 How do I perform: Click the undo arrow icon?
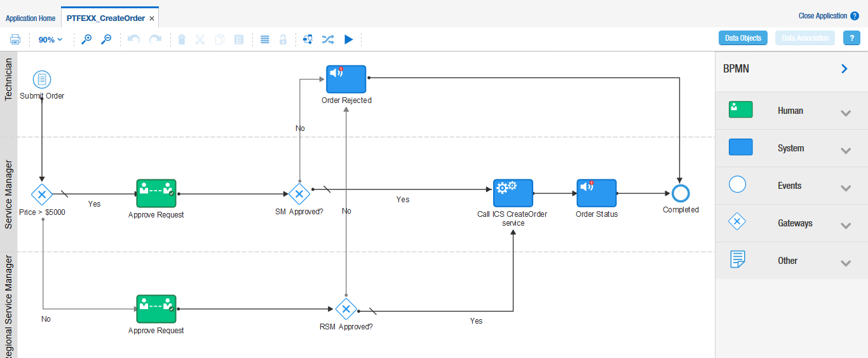133,39
